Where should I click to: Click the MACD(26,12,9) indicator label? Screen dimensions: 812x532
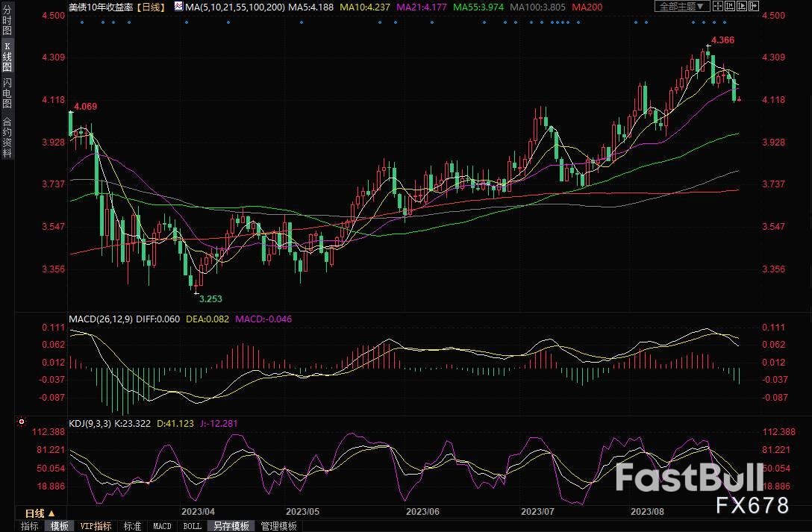point(101,319)
